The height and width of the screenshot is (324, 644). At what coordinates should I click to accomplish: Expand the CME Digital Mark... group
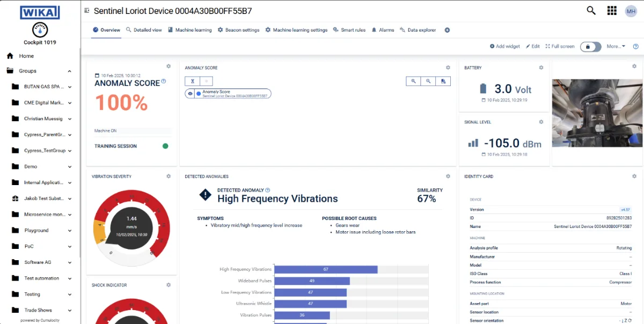point(70,103)
